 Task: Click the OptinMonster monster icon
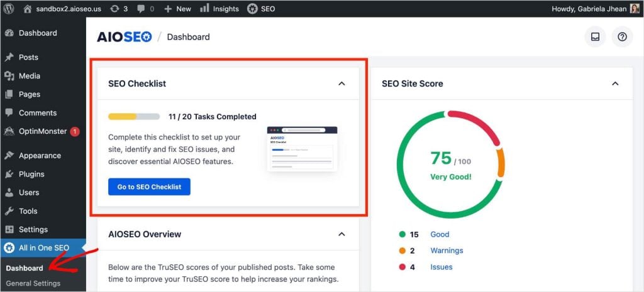pos(9,131)
